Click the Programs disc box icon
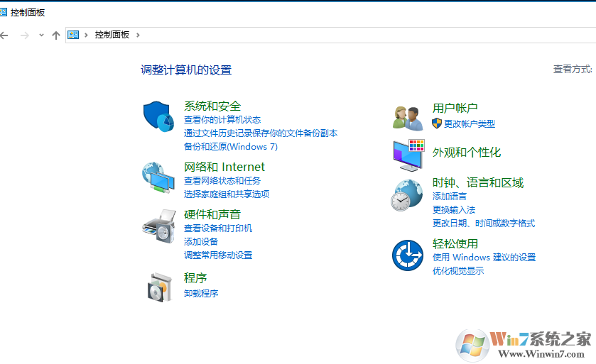 tap(160, 287)
